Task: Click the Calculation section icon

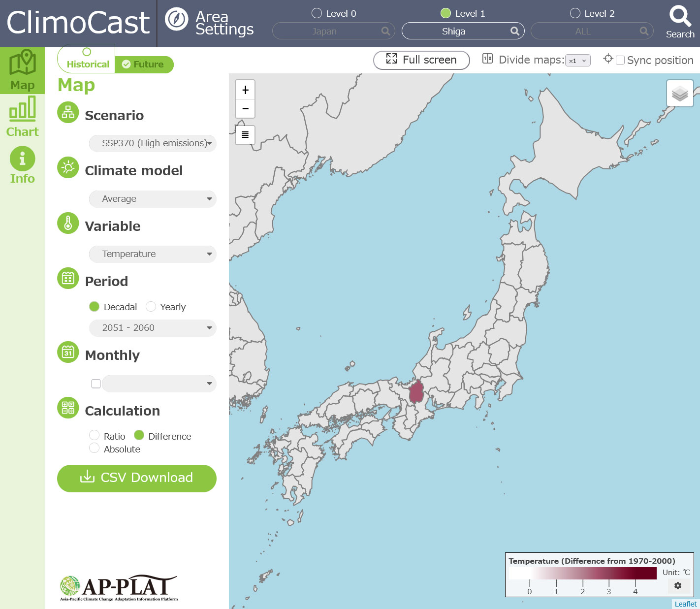Action: (68, 408)
